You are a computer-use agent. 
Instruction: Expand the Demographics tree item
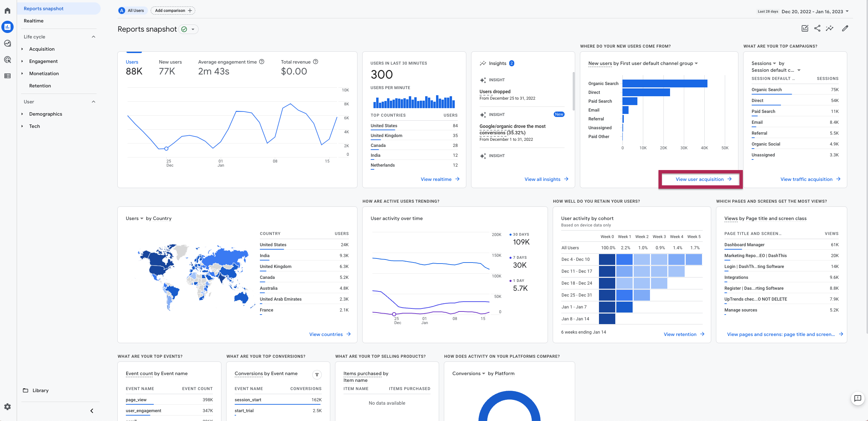(x=22, y=114)
